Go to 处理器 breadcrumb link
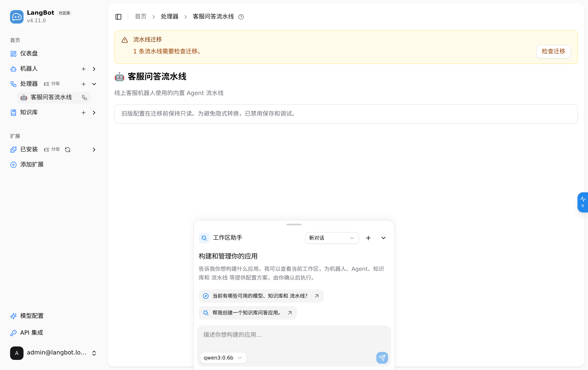Viewport: 588px width, 370px height. [x=170, y=17]
